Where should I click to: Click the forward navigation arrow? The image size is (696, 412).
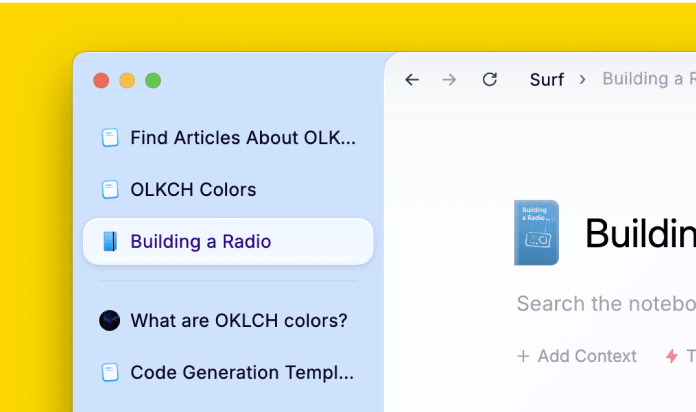(450, 80)
